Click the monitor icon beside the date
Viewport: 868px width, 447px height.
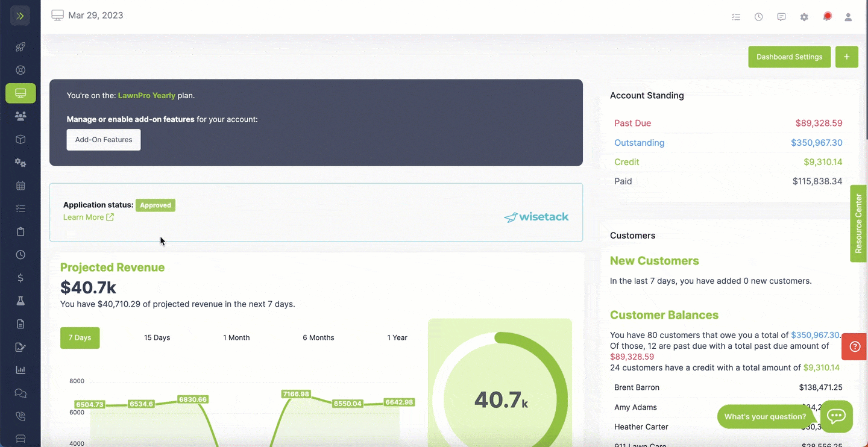click(57, 16)
